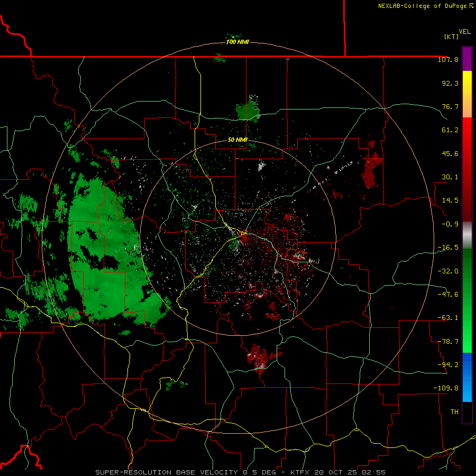
Task: Select the 45.6 legend value
Action: 450,153
